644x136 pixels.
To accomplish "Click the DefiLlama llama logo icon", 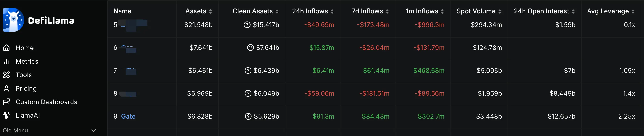I will [14, 20].
